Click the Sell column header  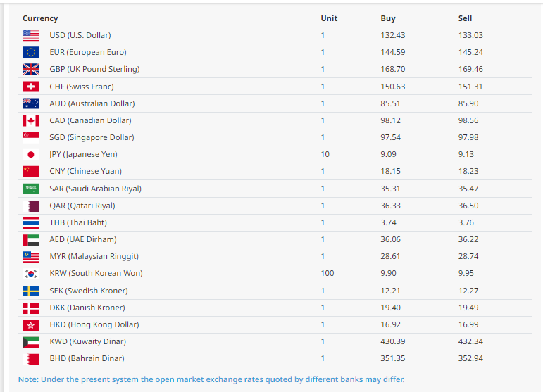click(x=465, y=18)
